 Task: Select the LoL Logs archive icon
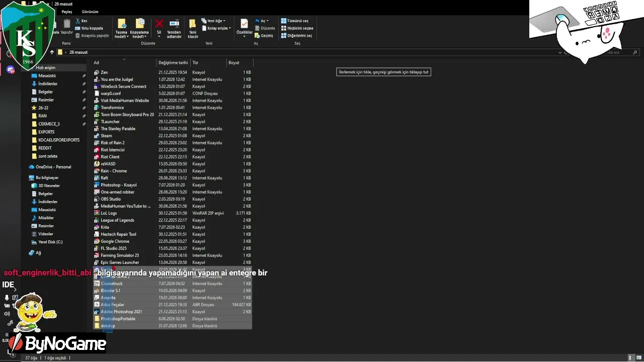97,213
